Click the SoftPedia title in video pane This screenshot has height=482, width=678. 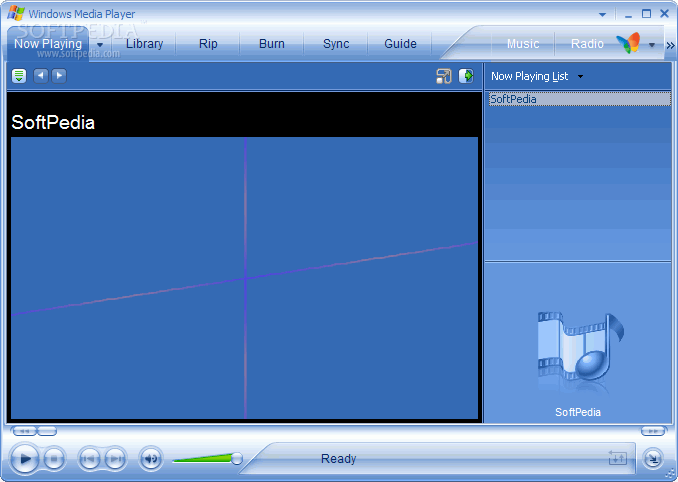pyautogui.click(x=53, y=123)
